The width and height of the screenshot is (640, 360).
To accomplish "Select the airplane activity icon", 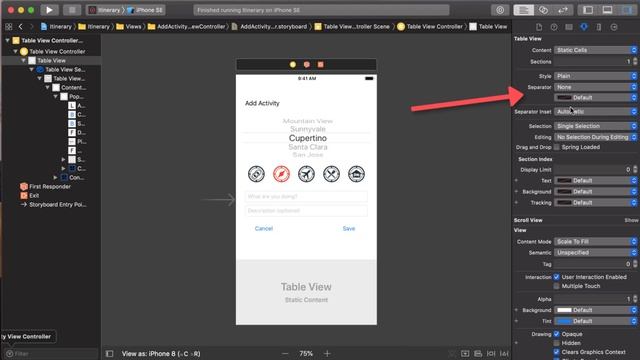I will pos(306,174).
